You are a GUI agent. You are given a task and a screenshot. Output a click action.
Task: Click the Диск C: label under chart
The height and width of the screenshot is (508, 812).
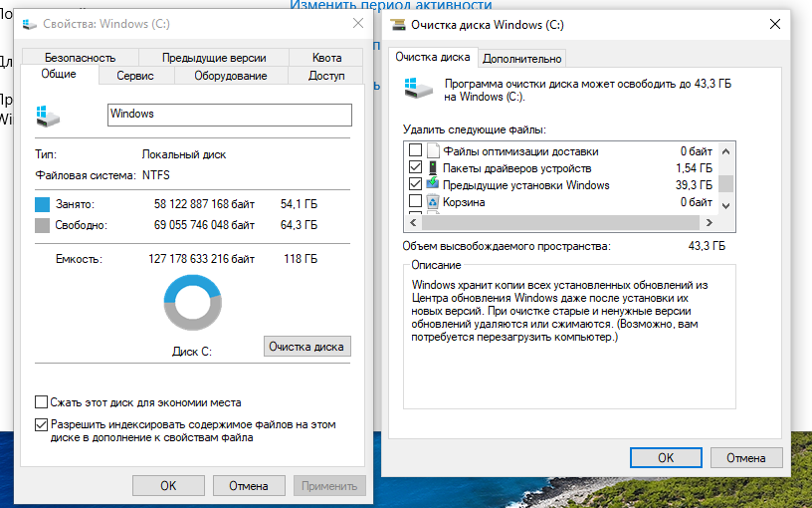coord(192,352)
